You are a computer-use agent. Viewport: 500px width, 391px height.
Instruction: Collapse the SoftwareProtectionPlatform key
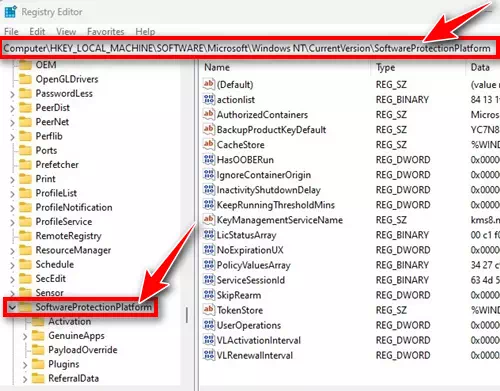pos(12,307)
